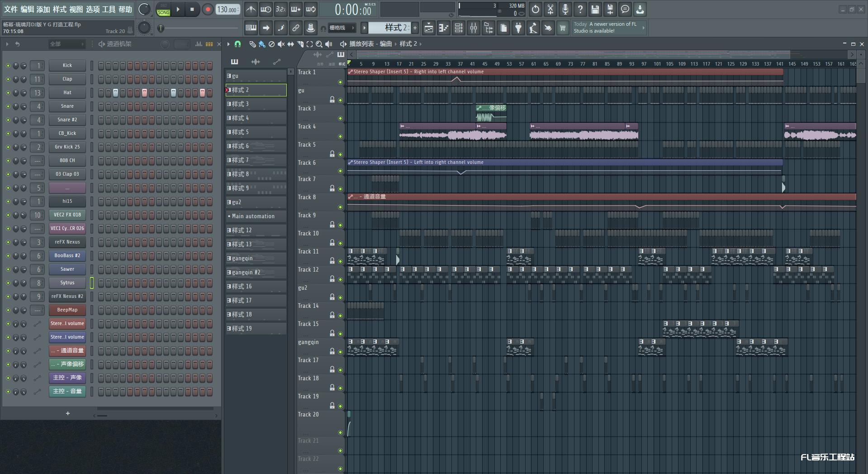This screenshot has height=474, width=868.
Task: Toggle mute light on Track 20
Action: (340, 432)
